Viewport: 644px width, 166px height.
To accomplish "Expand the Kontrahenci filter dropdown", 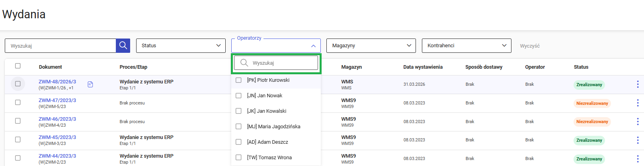I will tap(466, 46).
